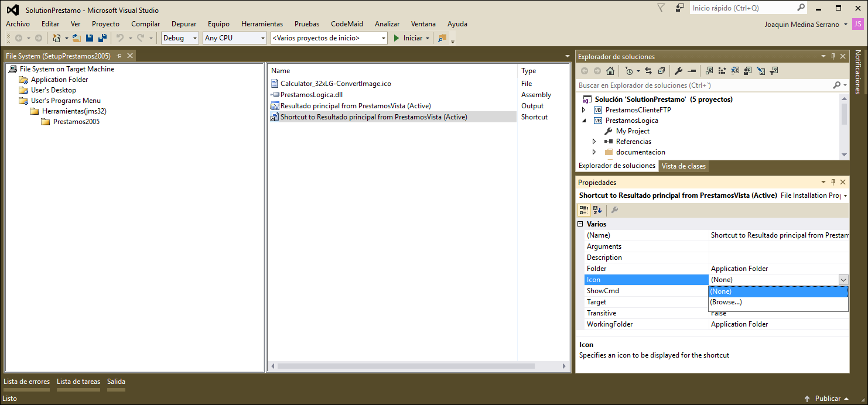The height and width of the screenshot is (405, 868).
Task: Expand the Referencias node
Action: tap(594, 142)
